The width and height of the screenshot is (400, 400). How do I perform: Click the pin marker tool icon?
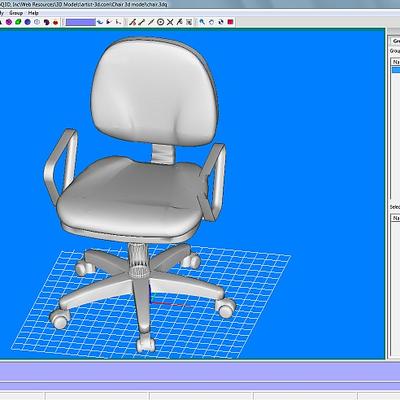point(180,22)
